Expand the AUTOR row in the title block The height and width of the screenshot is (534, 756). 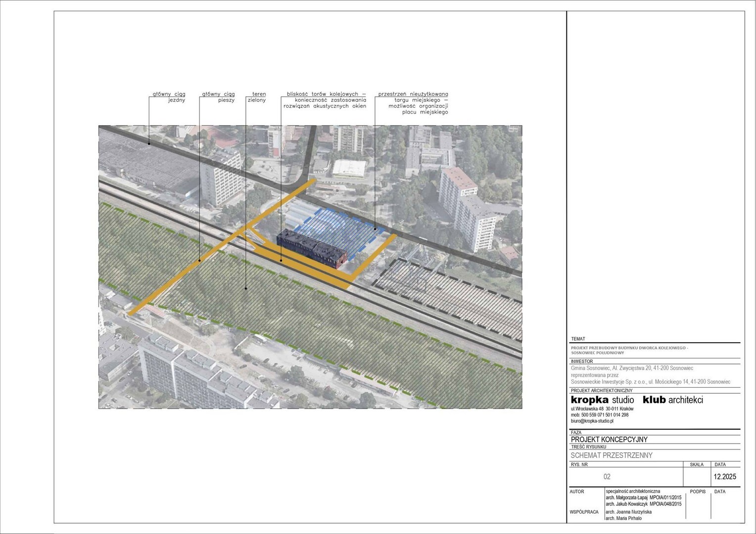click(577, 491)
